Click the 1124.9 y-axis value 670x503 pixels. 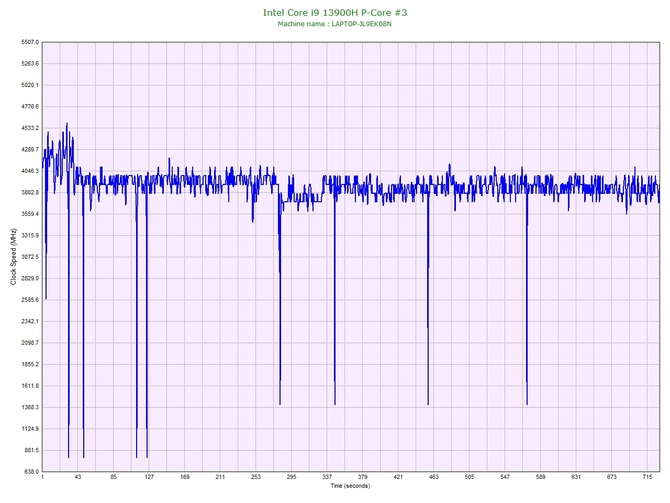click(x=30, y=429)
